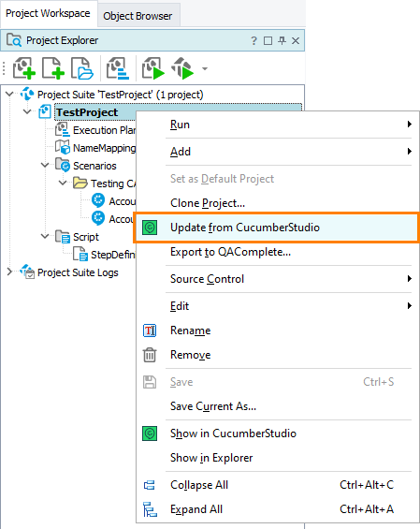Click the Rename text-cursor icon
The height and width of the screenshot is (529, 420).
[x=150, y=331]
